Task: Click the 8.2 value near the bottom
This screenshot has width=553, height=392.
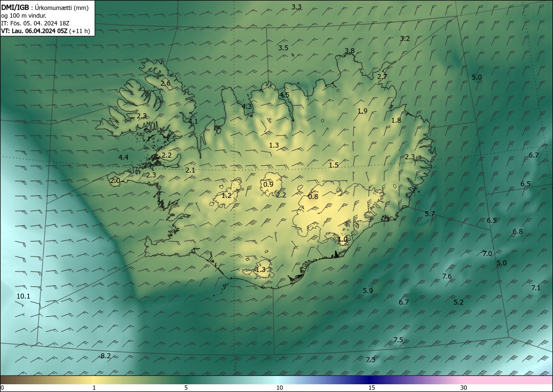Action: click(106, 356)
